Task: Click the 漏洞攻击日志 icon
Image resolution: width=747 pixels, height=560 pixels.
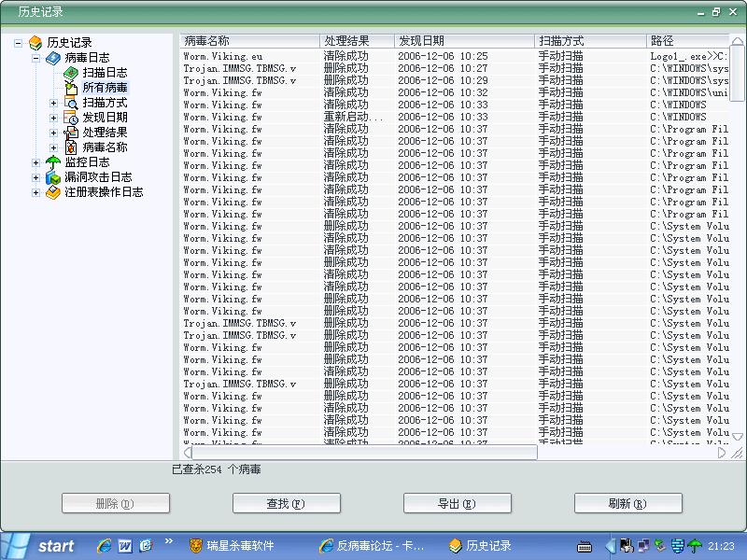Action: coord(53,177)
